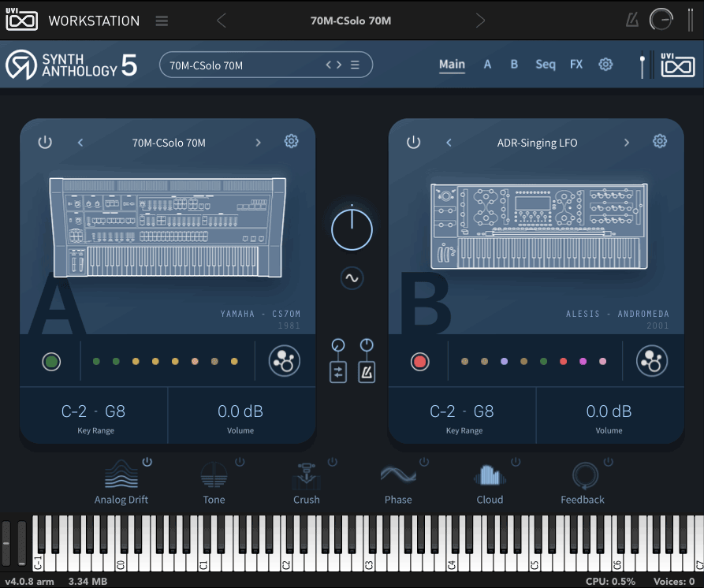Select next sound for layer A

click(258, 143)
